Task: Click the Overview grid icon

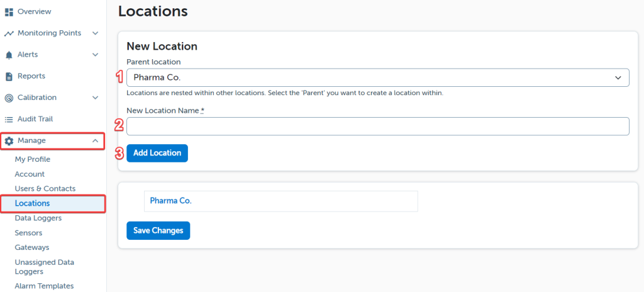Action: click(x=9, y=12)
